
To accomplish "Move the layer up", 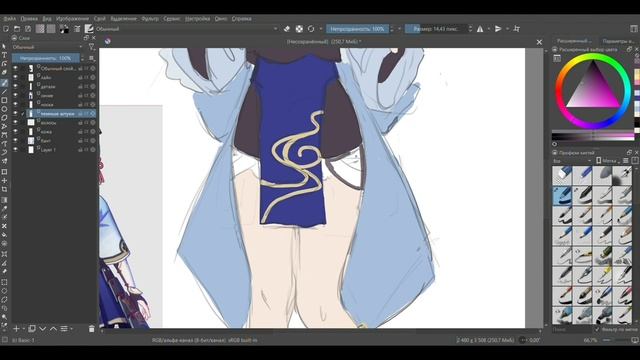I will coord(53,329).
